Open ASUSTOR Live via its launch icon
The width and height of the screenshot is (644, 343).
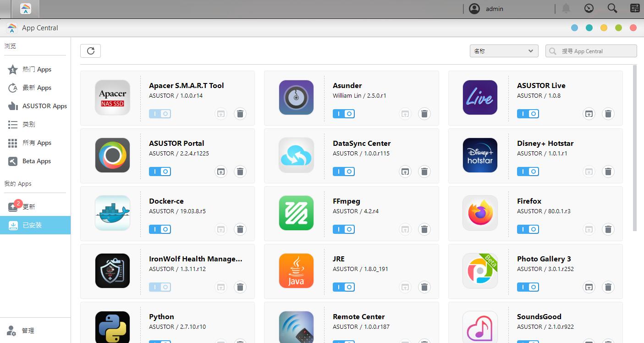589,114
